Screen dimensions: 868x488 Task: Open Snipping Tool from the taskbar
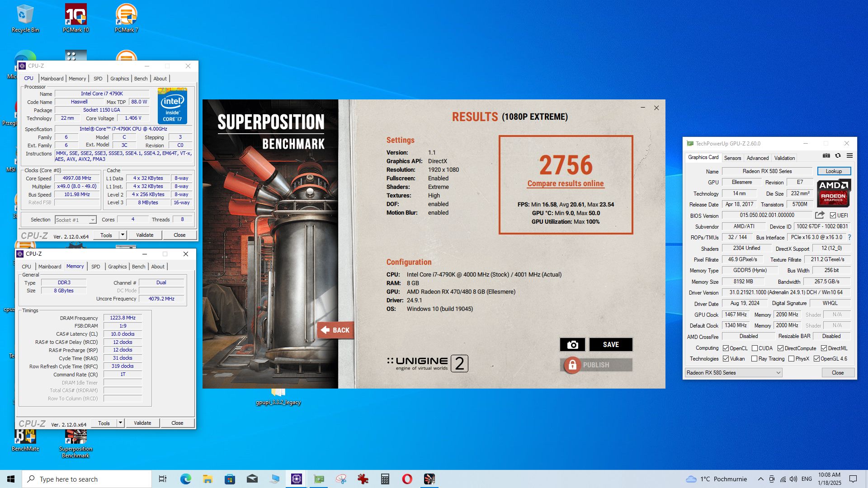341,479
